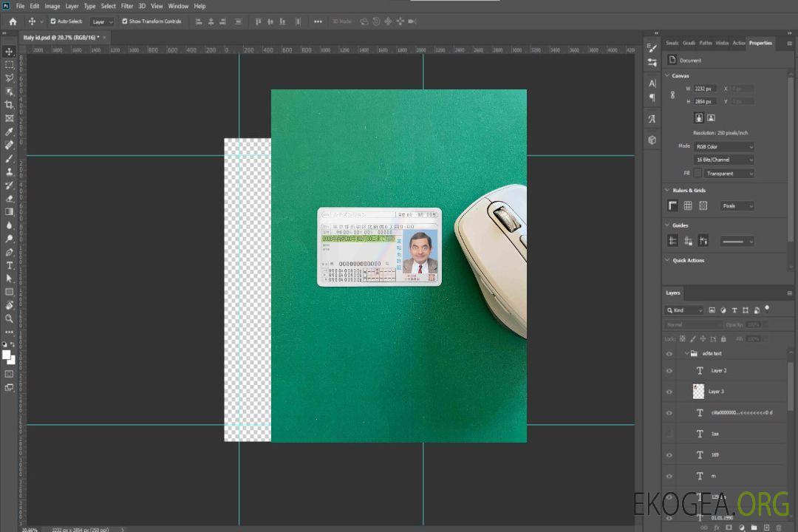Open the File menu
798x532 pixels.
(x=21, y=6)
